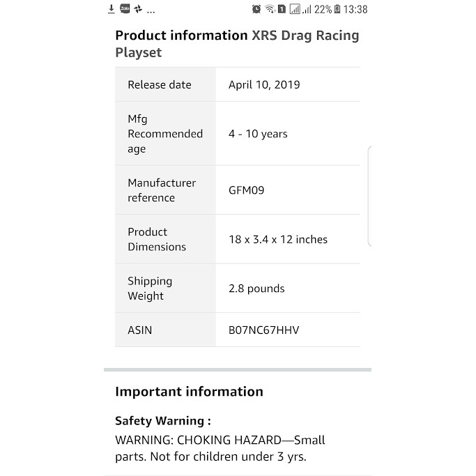Viewport: 476px width, 476px height.
Task: Tap the 13:38 clock in status bar
Action: pos(355,9)
